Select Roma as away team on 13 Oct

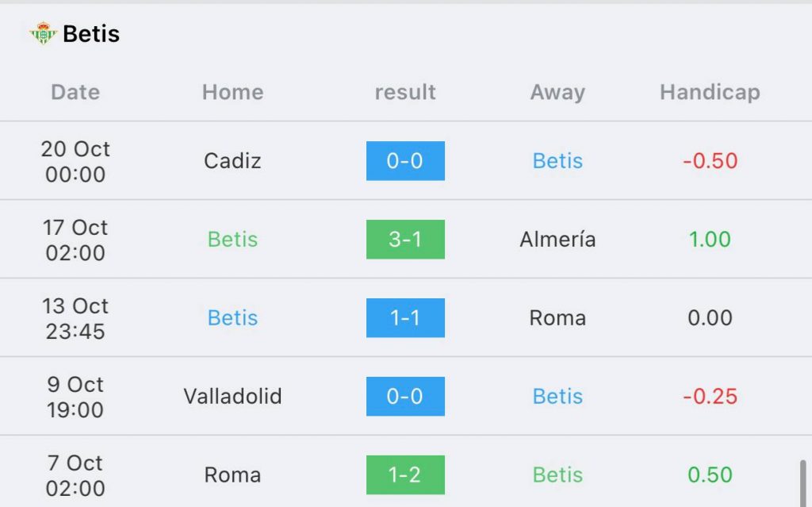(x=557, y=318)
